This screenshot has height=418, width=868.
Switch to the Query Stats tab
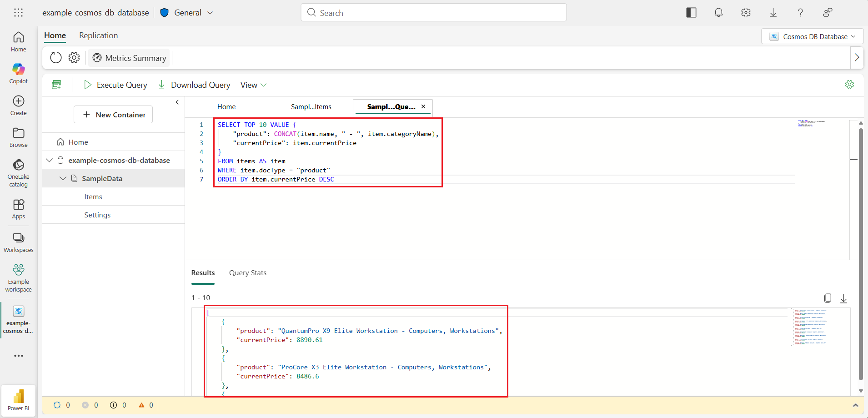pyautogui.click(x=247, y=273)
